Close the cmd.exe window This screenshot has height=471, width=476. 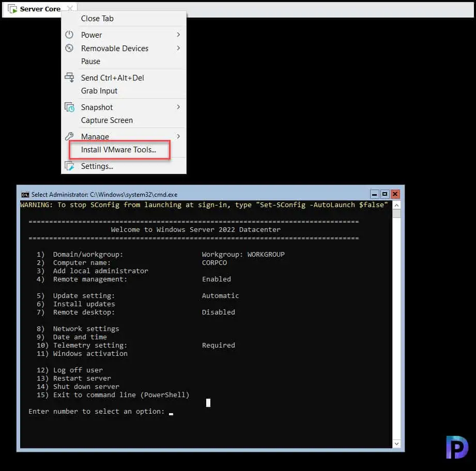(x=395, y=194)
